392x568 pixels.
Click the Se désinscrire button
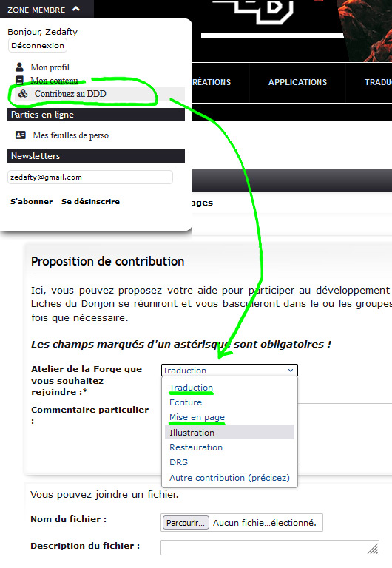90,201
